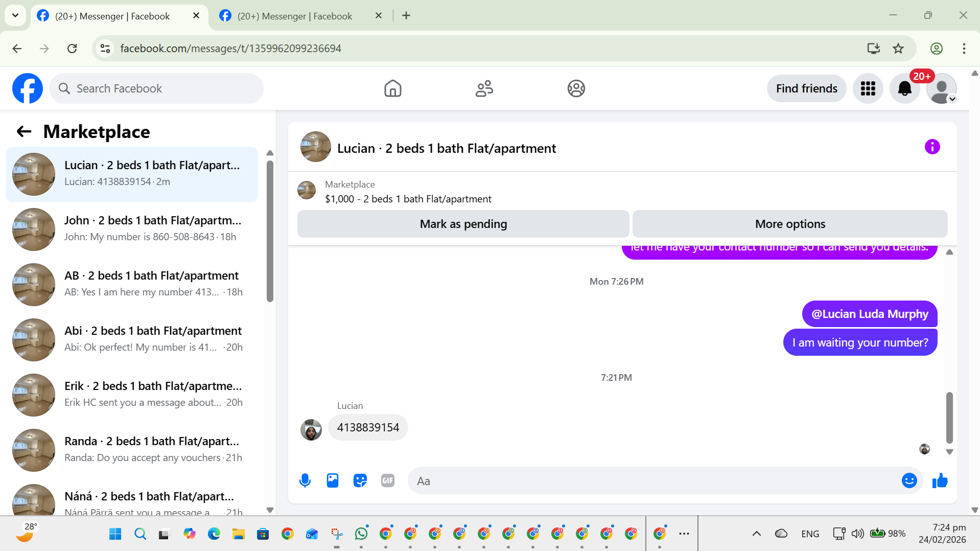Screen dimensions: 980x551
Task: Open volume control in tray
Action: [857, 534]
